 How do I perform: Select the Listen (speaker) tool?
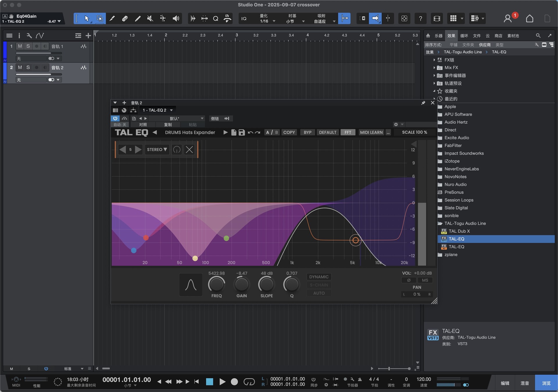click(x=176, y=19)
